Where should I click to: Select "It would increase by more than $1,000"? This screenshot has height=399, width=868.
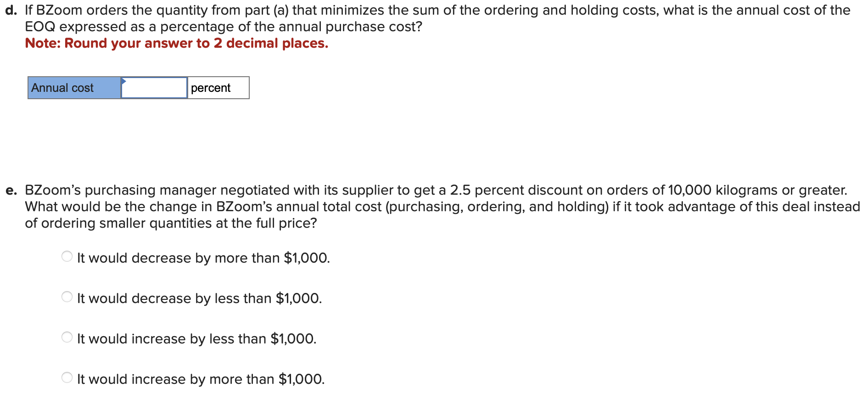click(67, 378)
